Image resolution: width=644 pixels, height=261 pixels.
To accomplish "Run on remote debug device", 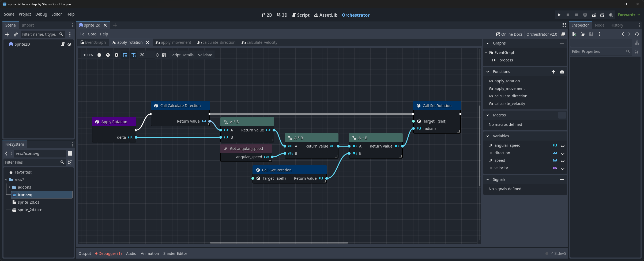I will coord(585,15).
